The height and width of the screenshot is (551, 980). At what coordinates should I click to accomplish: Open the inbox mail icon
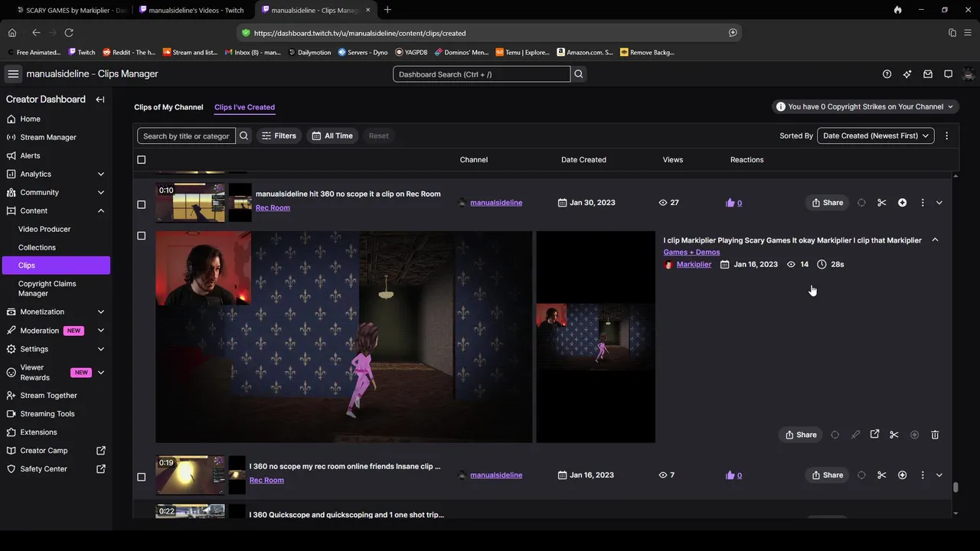coord(928,74)
